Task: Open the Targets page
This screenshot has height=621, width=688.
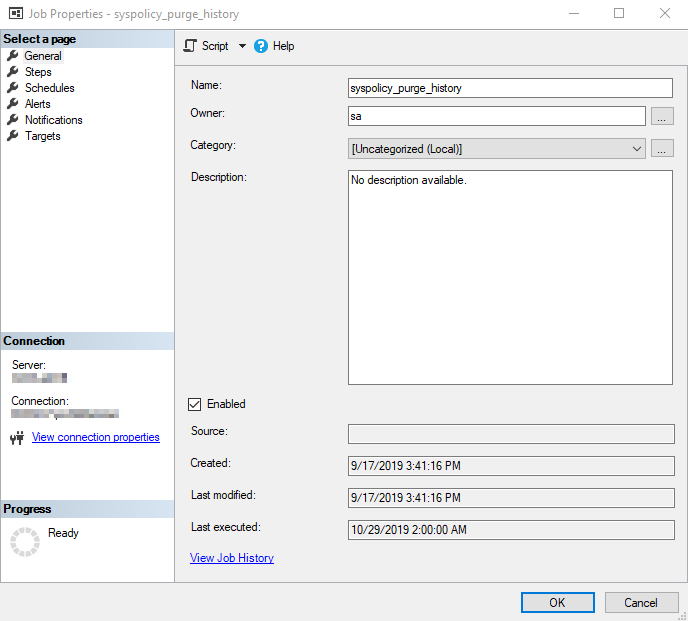Action: (43, 136)
